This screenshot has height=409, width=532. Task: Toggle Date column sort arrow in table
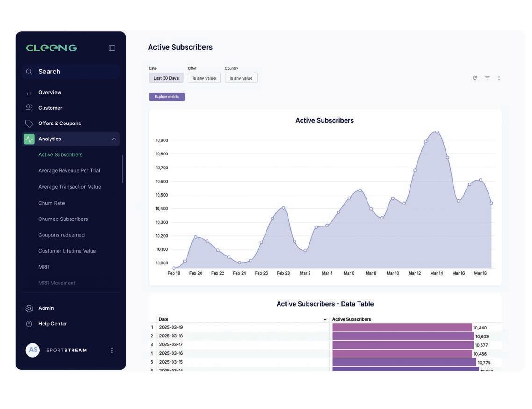tap(325, 319)
